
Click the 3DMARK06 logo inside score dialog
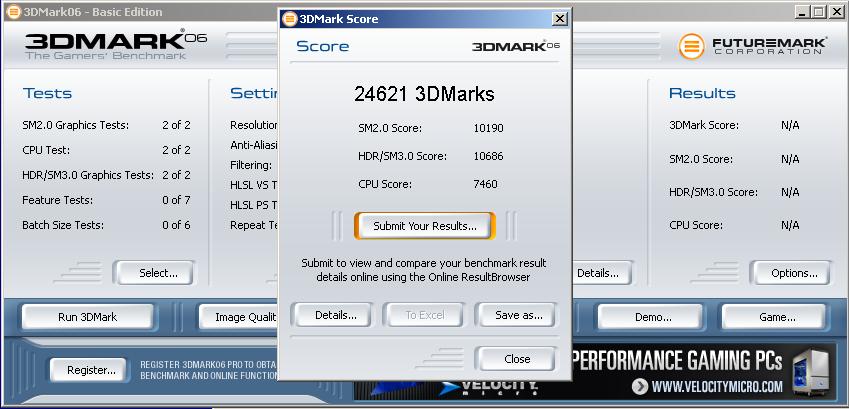tap(515, 46)
